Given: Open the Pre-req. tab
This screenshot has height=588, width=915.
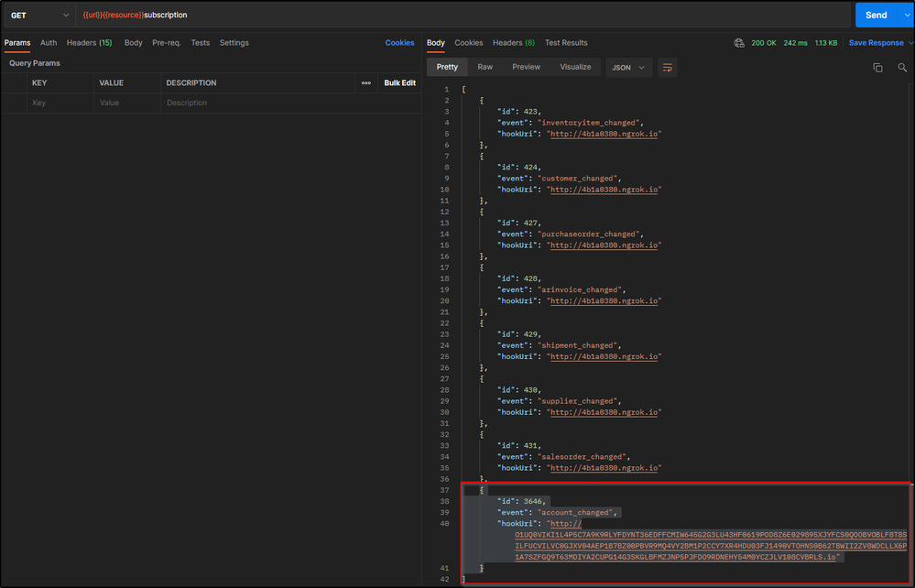Looking at the screenshot, I should (166, 43).
